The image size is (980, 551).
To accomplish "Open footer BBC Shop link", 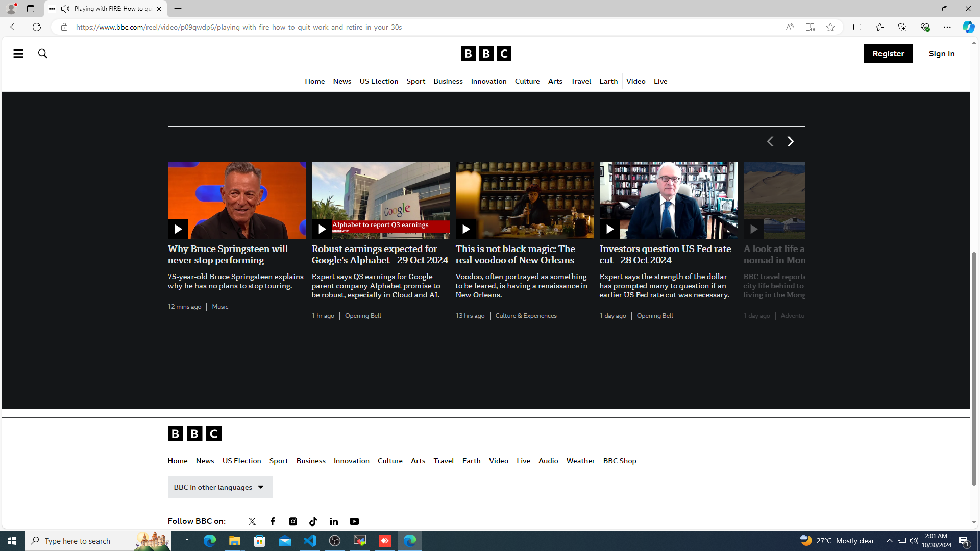I will click(620, 461).
